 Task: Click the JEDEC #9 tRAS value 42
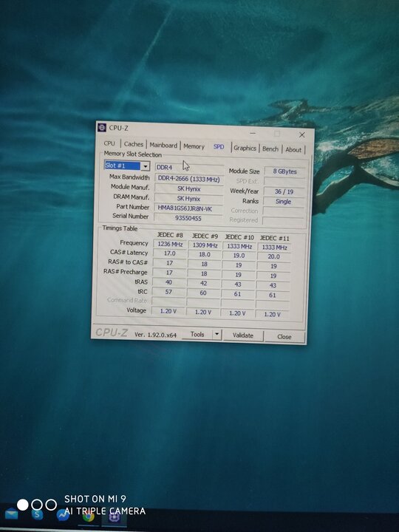click(x=203, y=283)
